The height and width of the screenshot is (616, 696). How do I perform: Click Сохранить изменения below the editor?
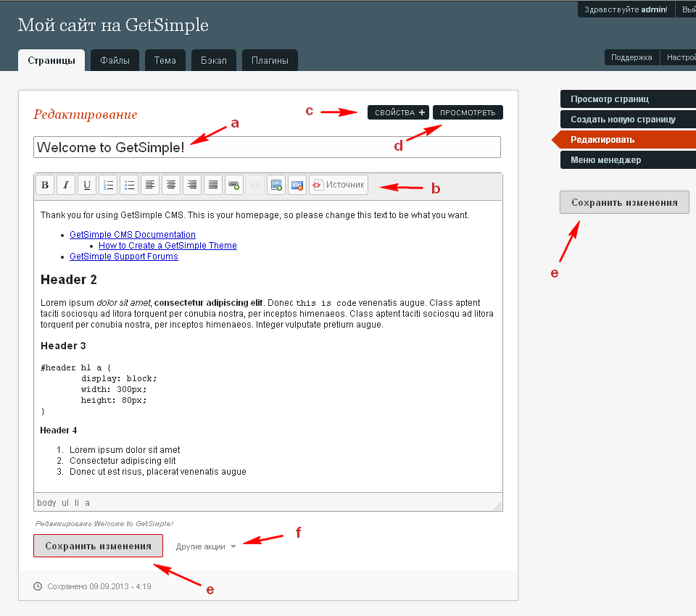pos(98,546)
